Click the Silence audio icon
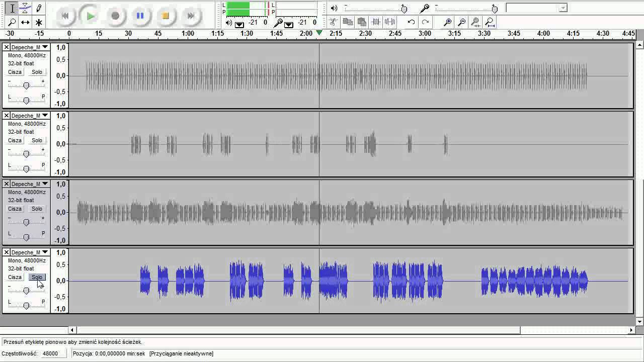644x362 pixels. point(389,22)
